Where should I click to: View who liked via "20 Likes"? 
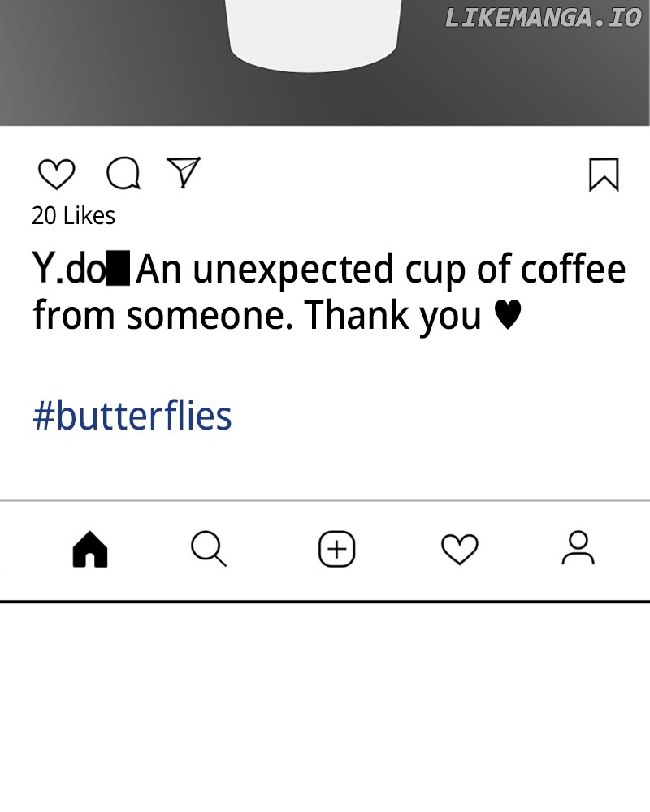coord(73,216)
